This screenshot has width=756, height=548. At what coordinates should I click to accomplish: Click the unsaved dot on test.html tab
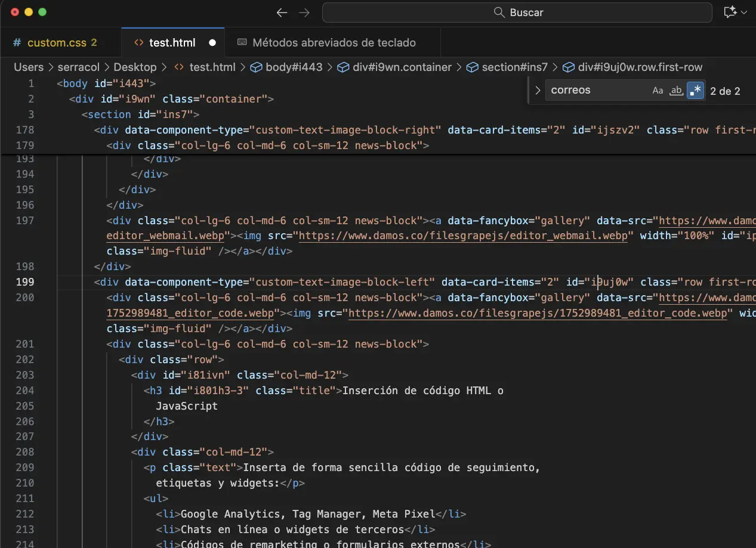pyautogui.click(x=212, y=43)
